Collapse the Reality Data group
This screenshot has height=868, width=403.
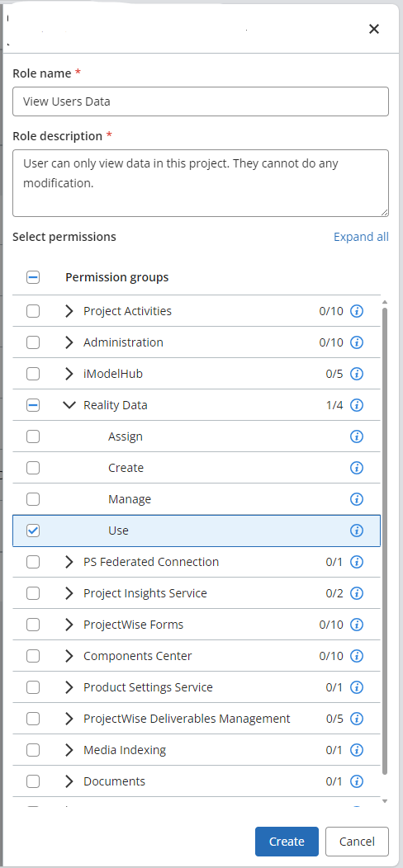coord(69,405)
